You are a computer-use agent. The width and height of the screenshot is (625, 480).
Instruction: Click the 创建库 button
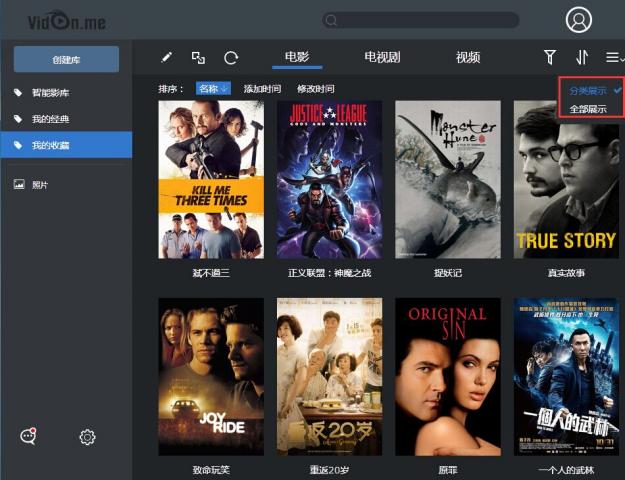pyautogui.click(x=66, y=59)
